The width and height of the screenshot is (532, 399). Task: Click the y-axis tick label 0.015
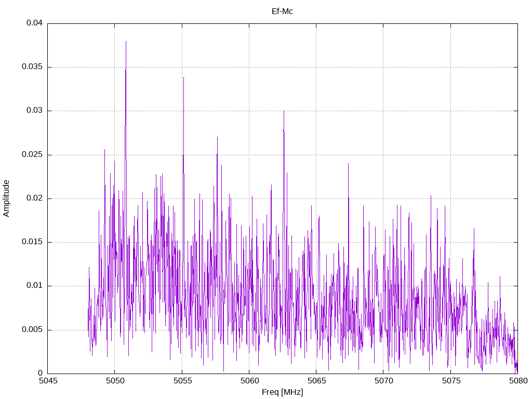[x=32, y=242]
